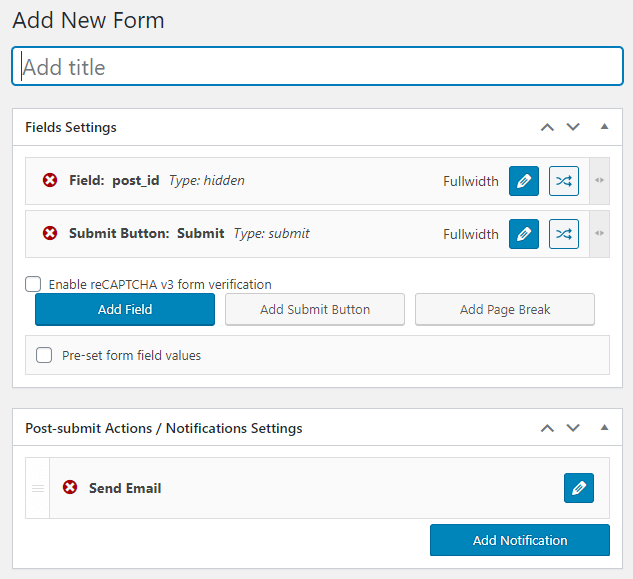The image size is (633, 579).
Task: Click Fullwidth label on the post_id row
Action: [471, 181]
